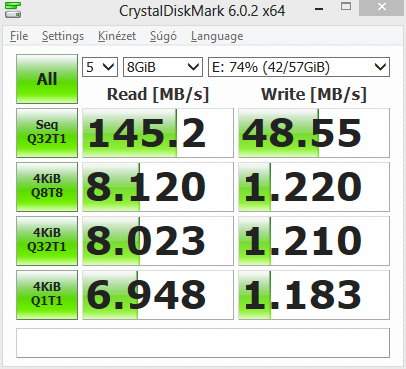406x369 pixels.
Task: Click the empty comment field at bottom
Action: click(203, 343)
